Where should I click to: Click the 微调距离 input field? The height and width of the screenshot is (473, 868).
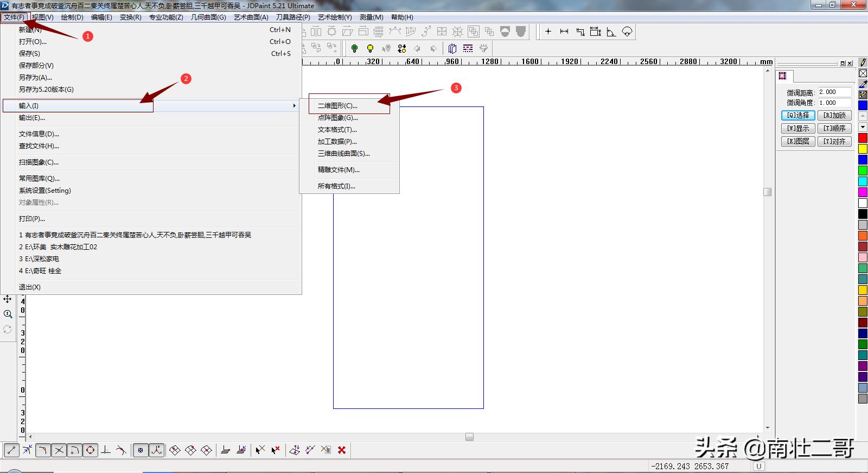834,92
